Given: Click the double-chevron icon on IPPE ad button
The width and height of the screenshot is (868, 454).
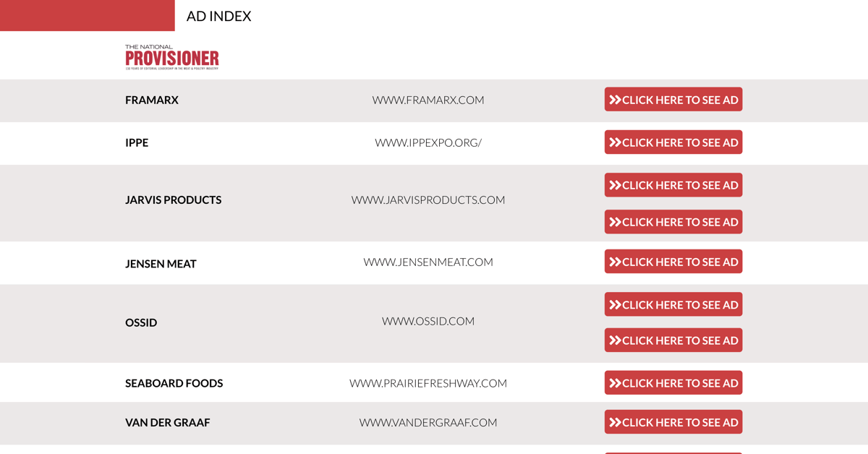Looking at the screenshot, I should (x=616, y=142).
